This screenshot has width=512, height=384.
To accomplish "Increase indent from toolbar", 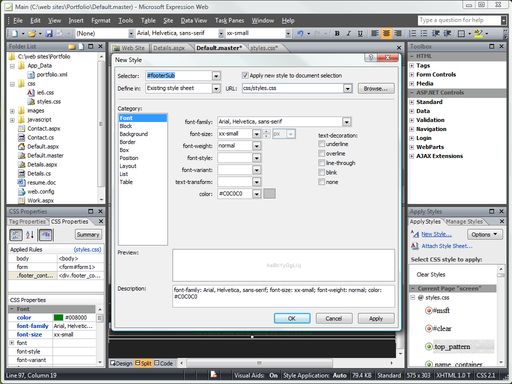I will pyautogui.click(x=447, y=33).
